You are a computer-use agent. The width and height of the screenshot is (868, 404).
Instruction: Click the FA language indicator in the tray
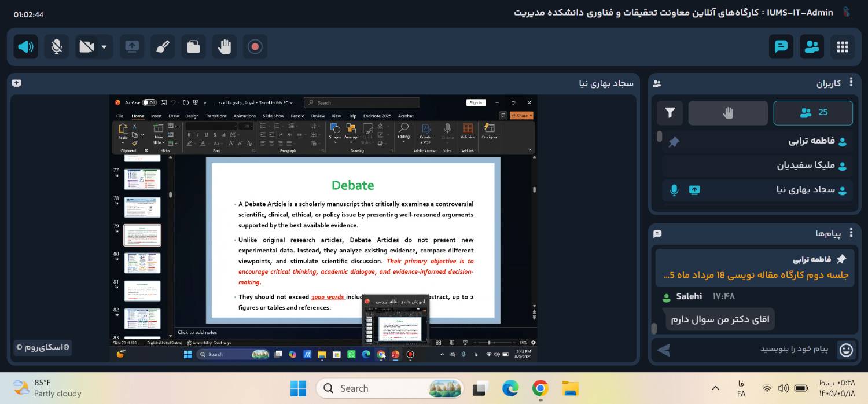click(741, 389)
